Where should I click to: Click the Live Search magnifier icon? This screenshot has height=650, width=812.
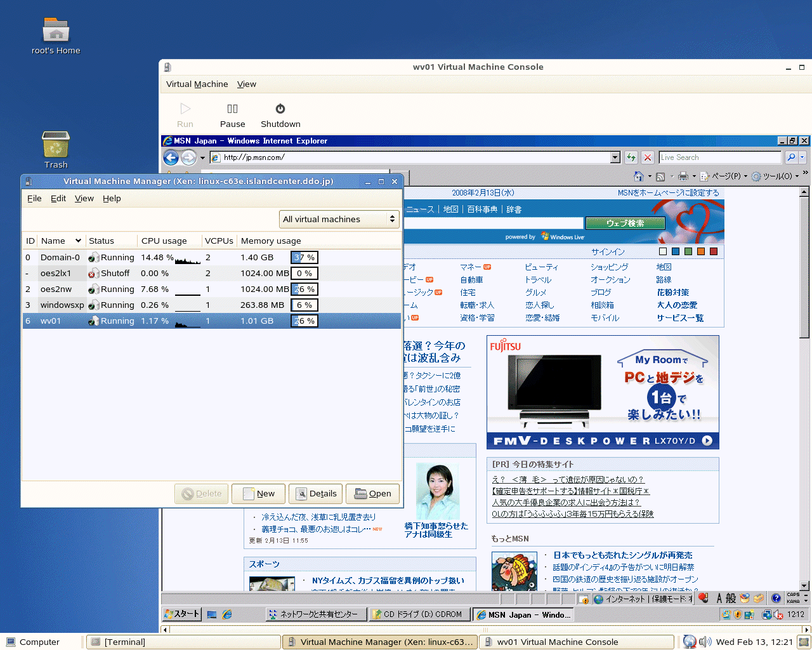pyautogui.click(x=791, y=157)
